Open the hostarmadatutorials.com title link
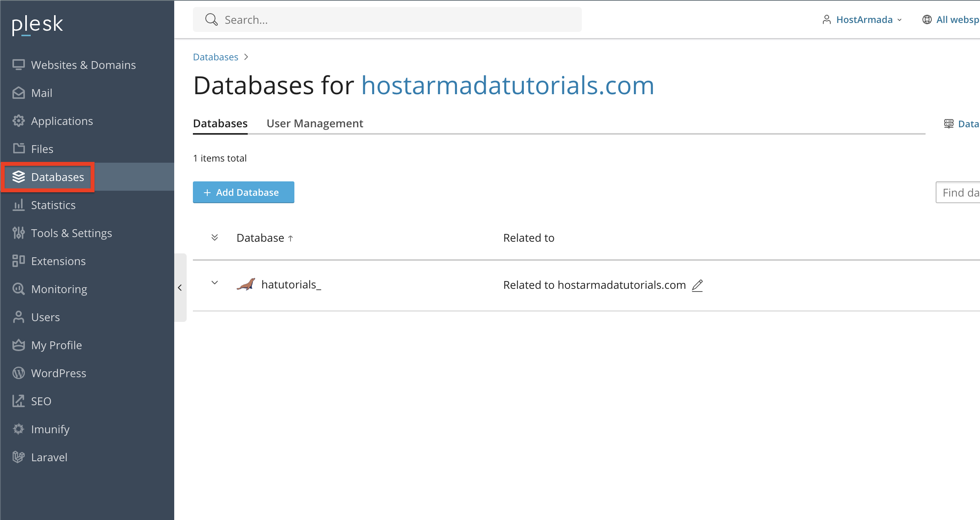This screenshot has width=980, height=520. point(508,85)
